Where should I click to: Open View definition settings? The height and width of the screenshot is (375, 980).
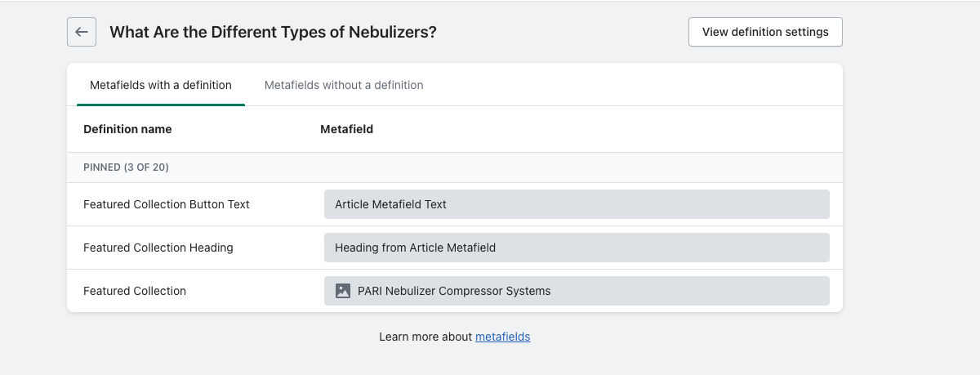(x=765, y=32)
